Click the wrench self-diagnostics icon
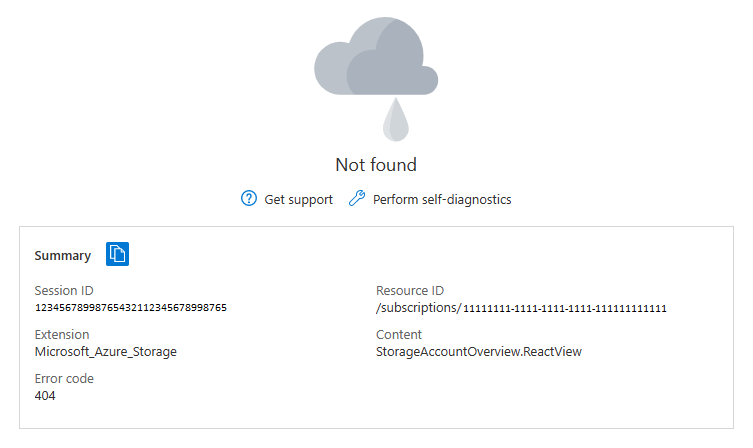The image size is (753, 448). click(357, 199)
